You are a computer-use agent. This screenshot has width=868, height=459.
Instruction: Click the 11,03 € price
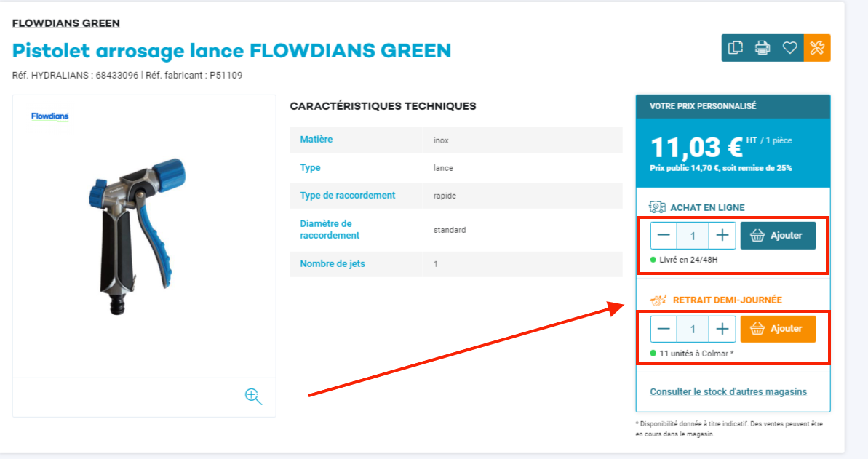click(696, 147)
